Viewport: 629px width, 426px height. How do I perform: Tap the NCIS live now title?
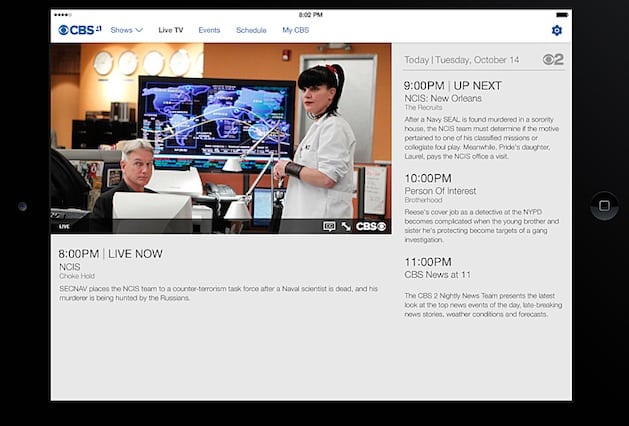[x=70, y=267]
